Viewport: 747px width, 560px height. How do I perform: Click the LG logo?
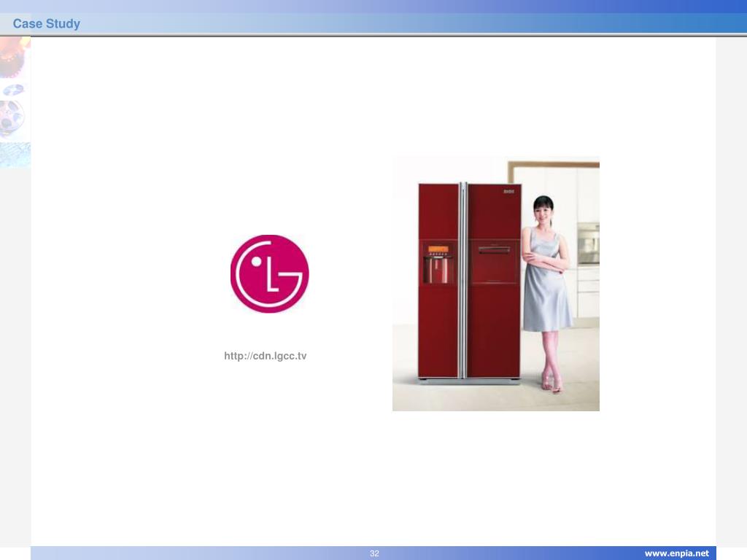click(x=270, y=274)
